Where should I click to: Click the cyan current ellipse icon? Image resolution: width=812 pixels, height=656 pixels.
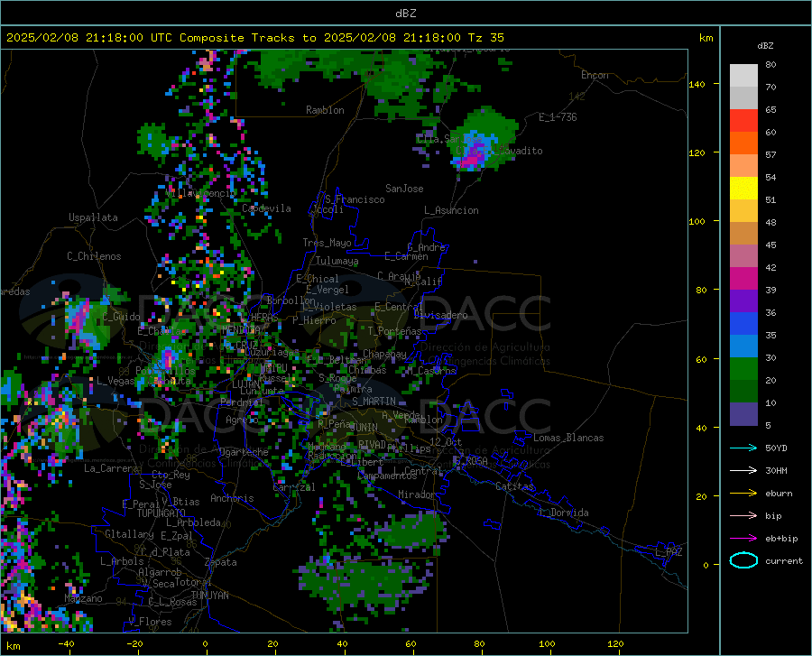click(743, 560)
